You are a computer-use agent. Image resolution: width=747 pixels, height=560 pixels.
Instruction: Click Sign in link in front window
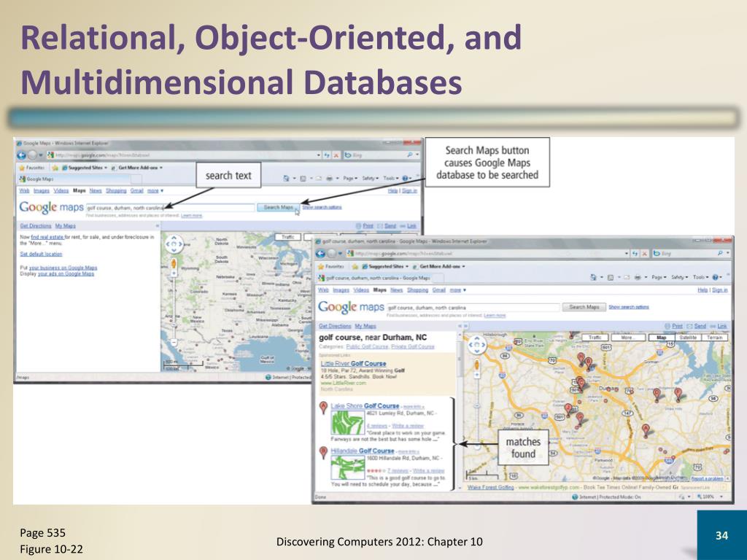coord(720,289)
